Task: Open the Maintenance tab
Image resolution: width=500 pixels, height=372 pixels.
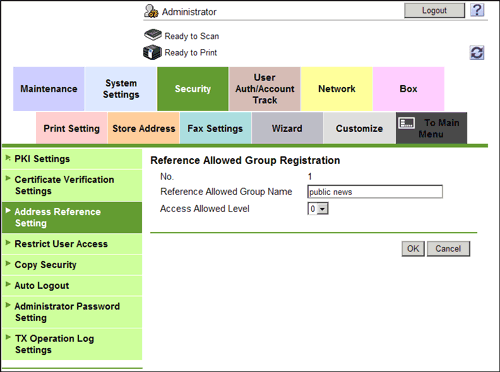Action: click(49, 89)
